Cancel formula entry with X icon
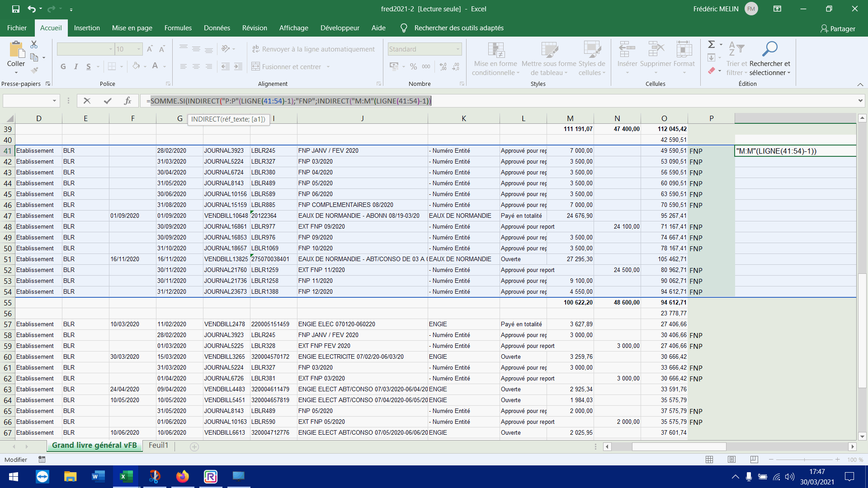 click(x=87, y=101)
